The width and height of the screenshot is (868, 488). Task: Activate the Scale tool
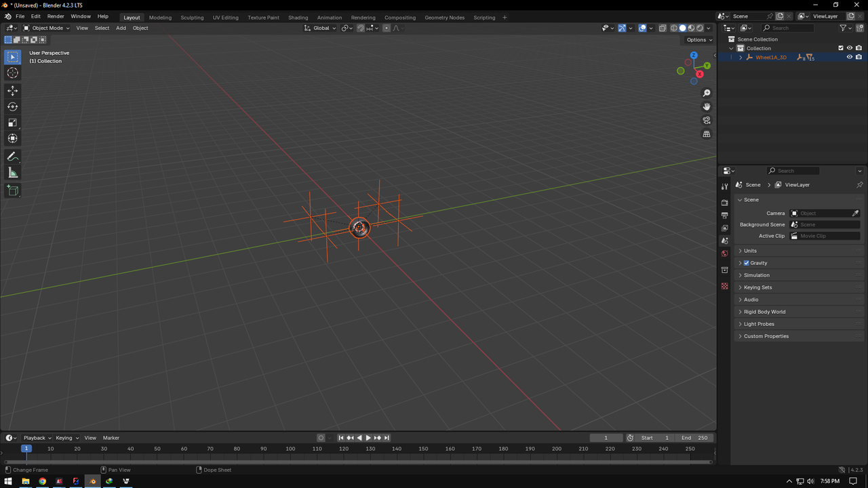click(x=12, y=123)
